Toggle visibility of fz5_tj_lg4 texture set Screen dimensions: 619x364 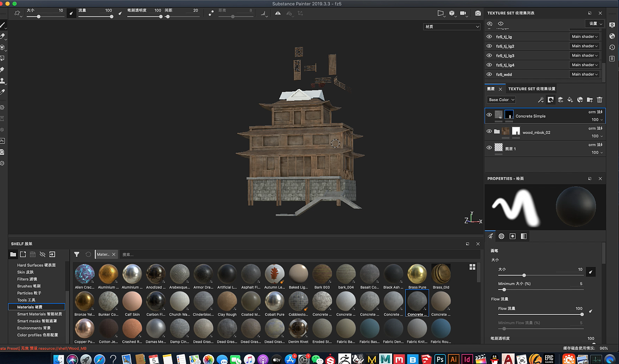(489, 65)
